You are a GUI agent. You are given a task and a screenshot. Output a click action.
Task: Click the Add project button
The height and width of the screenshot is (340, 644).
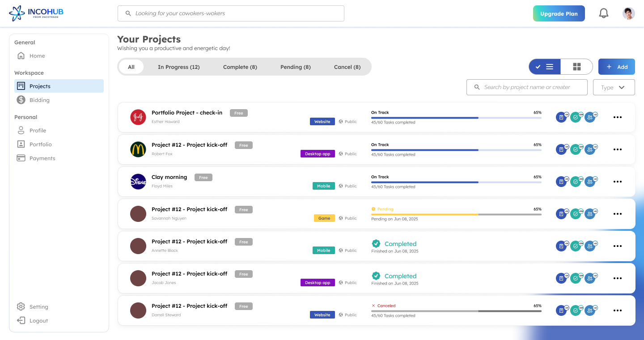click(x=617, y=67)
